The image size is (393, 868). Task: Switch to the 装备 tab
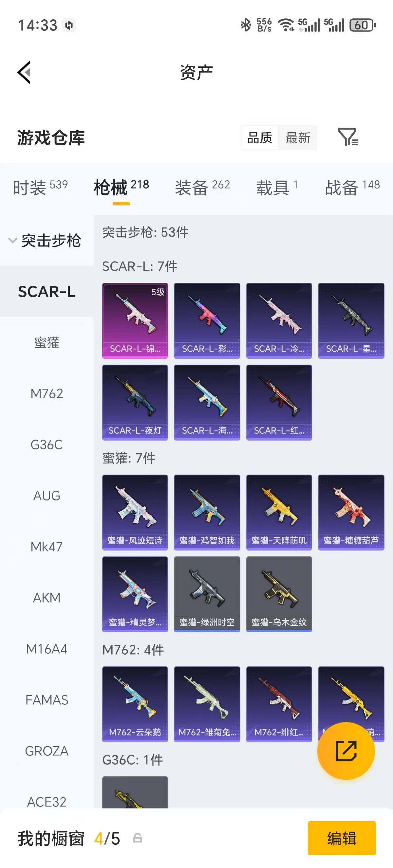pos(202,187)
